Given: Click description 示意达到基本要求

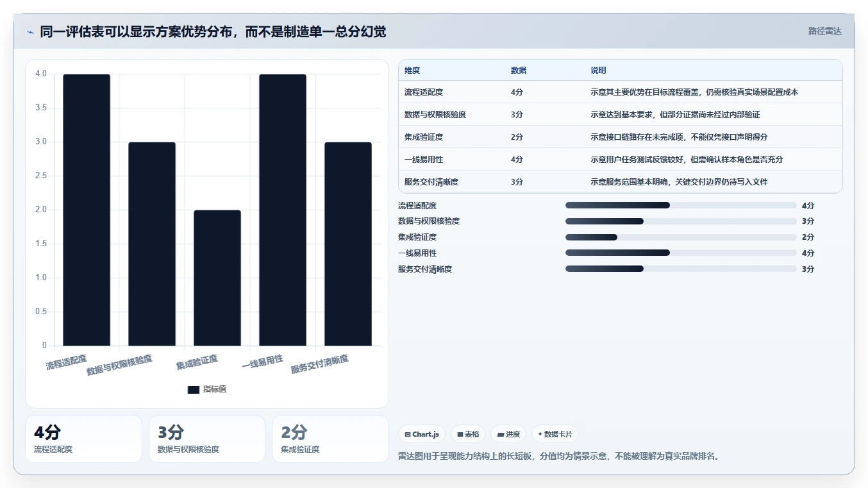Looking at the screenshot, I should click(x=675, y=115).
